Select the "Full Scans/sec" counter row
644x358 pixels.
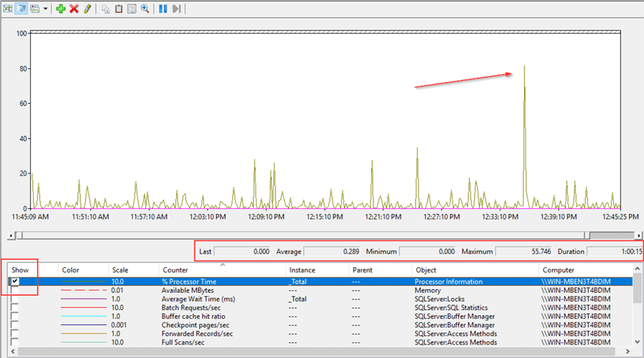[321, 342]
